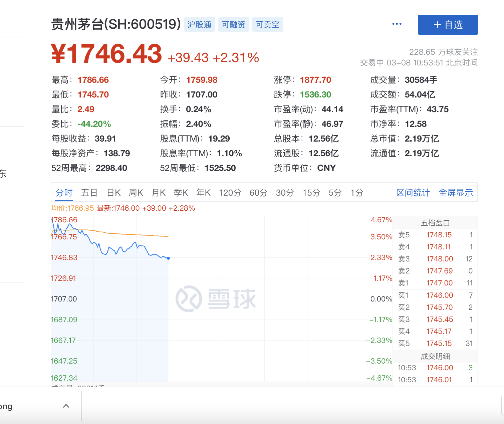Select 卖5 row price 1748.15
Image resolution: width=504 pixels, height=424 pixels.
pyautogui.click(x=435, y=235)
